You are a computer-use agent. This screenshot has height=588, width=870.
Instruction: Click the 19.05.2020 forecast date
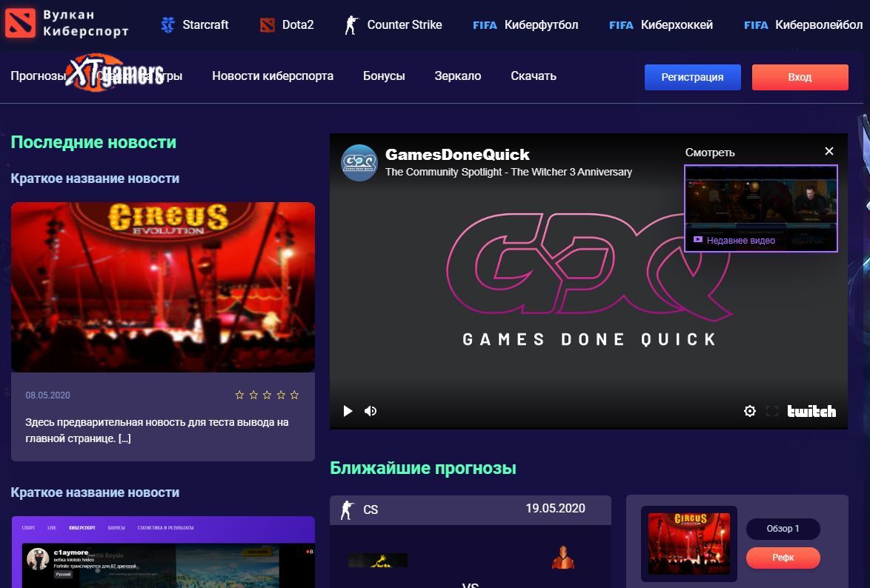click(x=555, y=509)
